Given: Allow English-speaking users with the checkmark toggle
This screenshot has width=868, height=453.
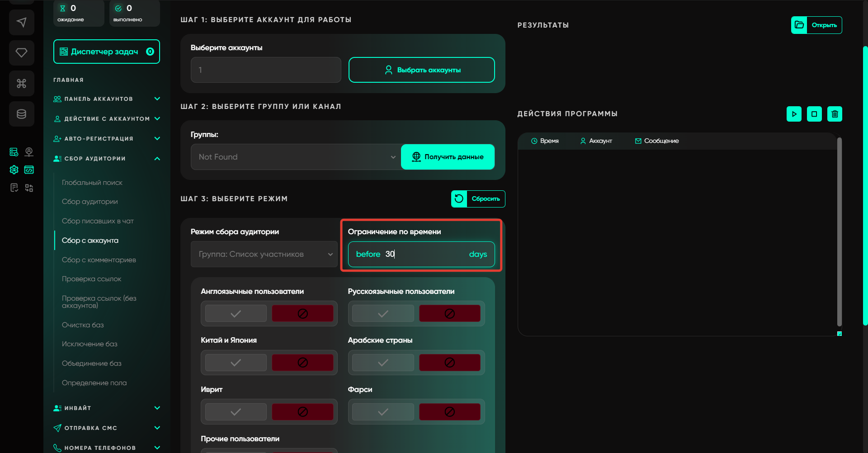Looking at the screenshot, I should 236,314.
